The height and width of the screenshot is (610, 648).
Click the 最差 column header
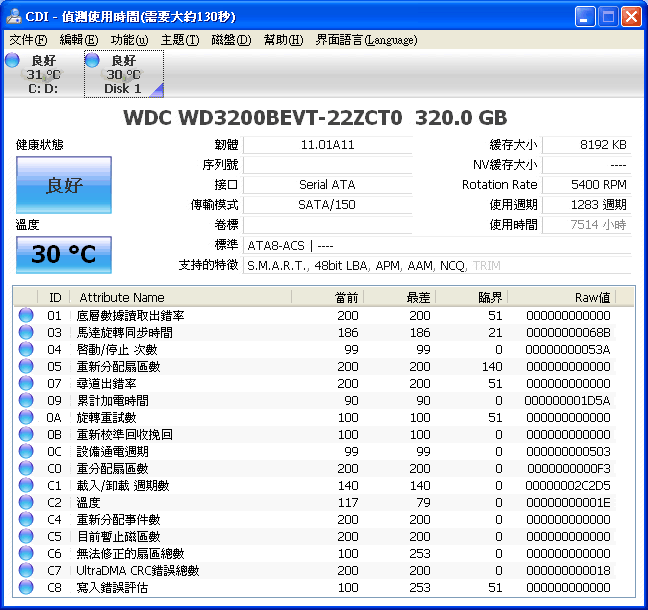click(x=400, y=297)
